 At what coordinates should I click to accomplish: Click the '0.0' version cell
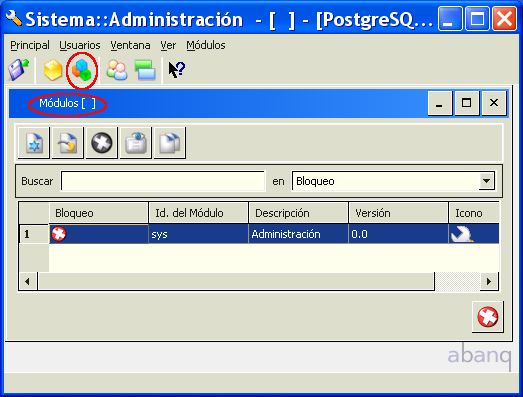pyautogui.click(x=399, y=234)
